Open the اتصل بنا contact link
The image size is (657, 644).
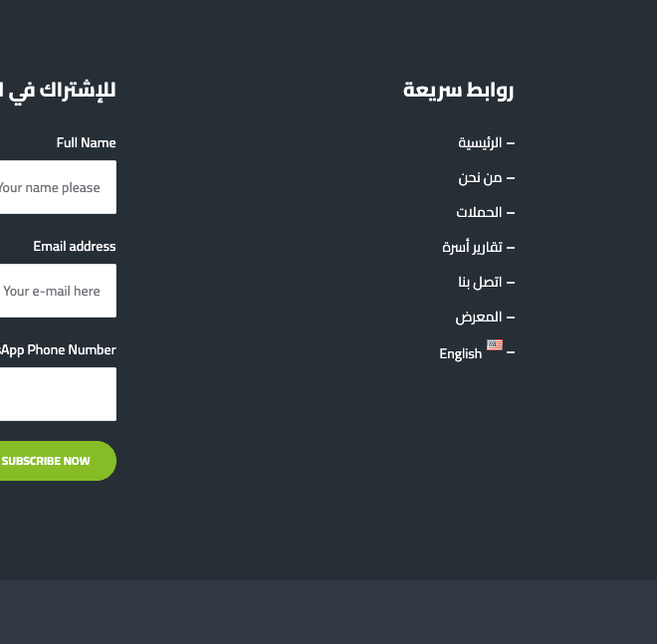tap(480, 283)
